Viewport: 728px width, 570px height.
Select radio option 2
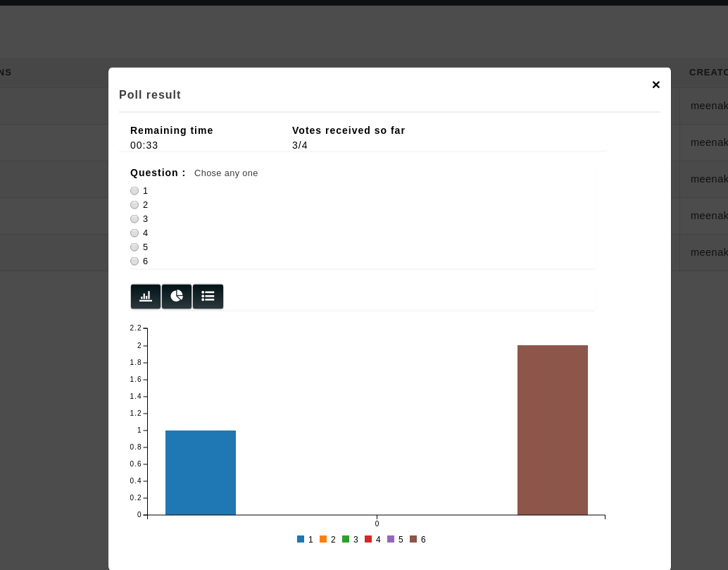[x=134, y=205]
